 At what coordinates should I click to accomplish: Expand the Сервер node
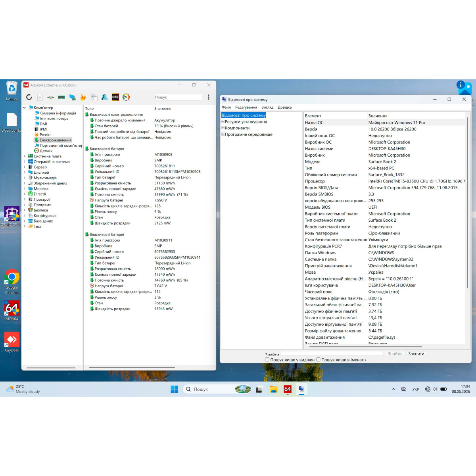[25, 167]
